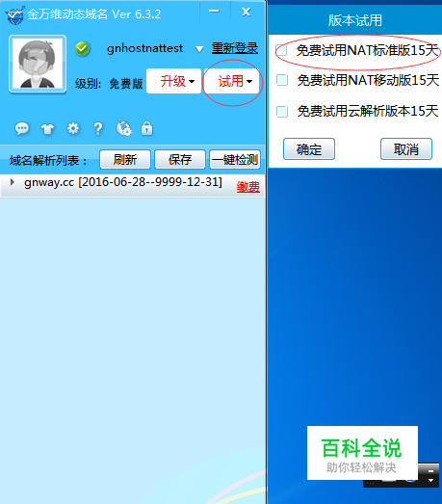Click the help question mark icon
This screenshot has height=504, width=442.
click(x=98, y=129)
